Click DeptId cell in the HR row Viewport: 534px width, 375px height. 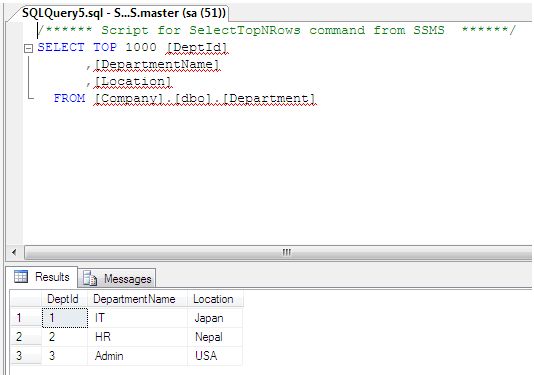coord(65,337)
